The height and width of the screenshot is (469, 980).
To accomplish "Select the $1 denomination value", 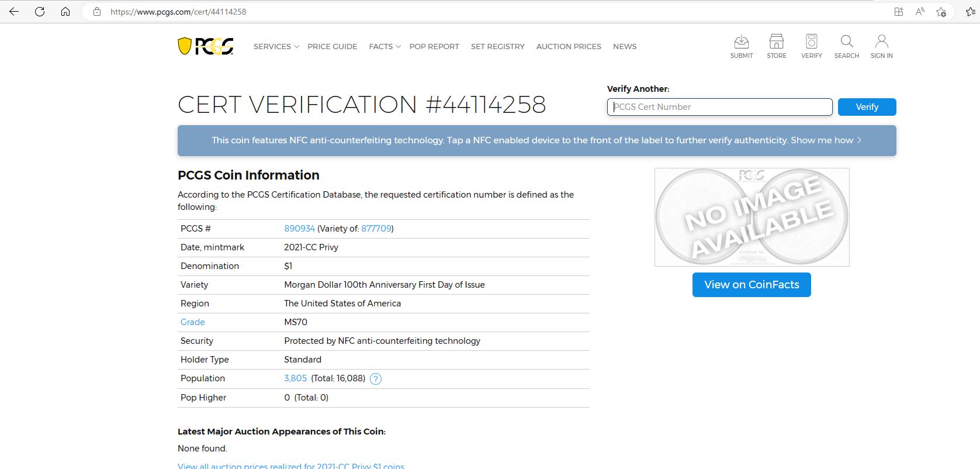I will 288,266.
